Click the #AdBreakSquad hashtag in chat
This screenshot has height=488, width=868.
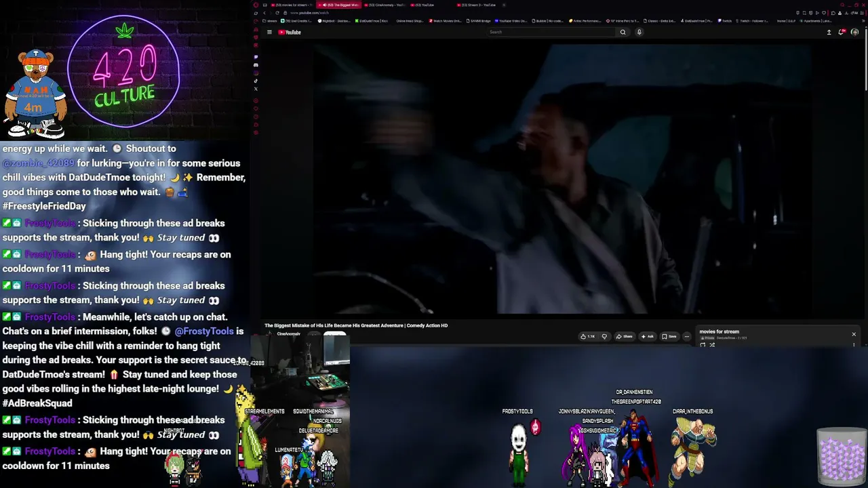click(37, 403)
